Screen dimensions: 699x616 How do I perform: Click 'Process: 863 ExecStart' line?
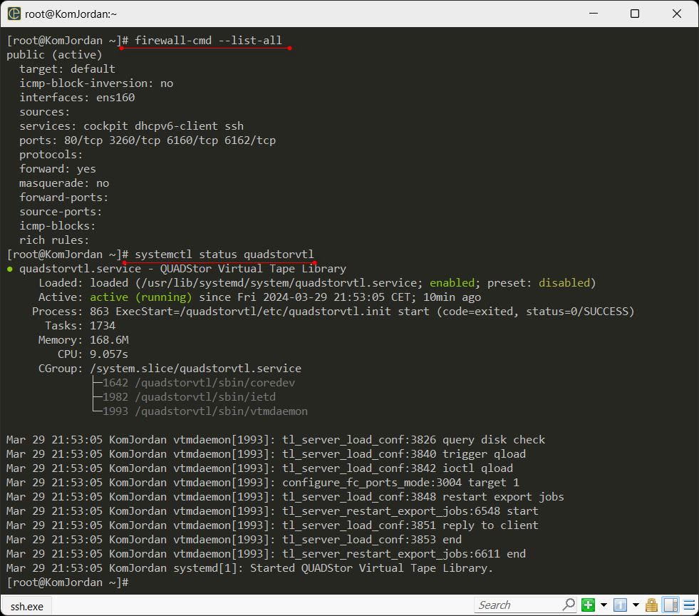tap(333, 312)
